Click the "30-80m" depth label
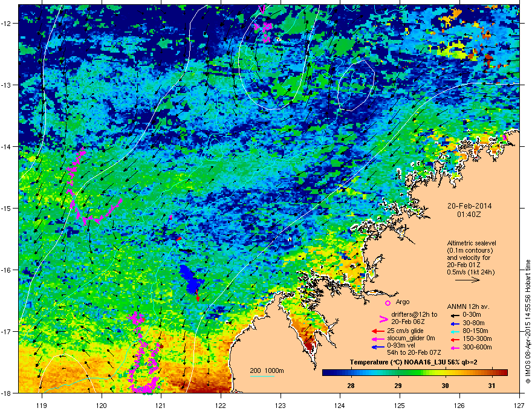The width and height of the screenshot is (532, 411). (x=473, y=323)
